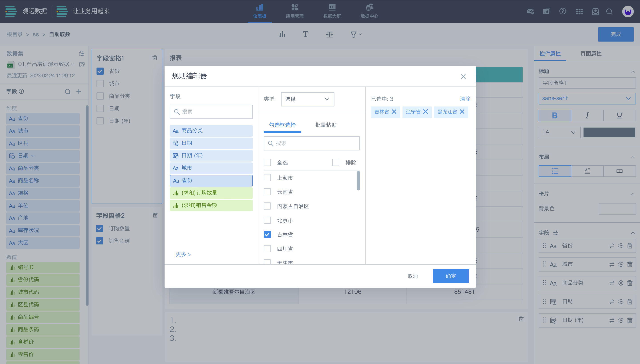Open the 类型 选择 dropdown
The image size is (640, 364).
[307, 99]
